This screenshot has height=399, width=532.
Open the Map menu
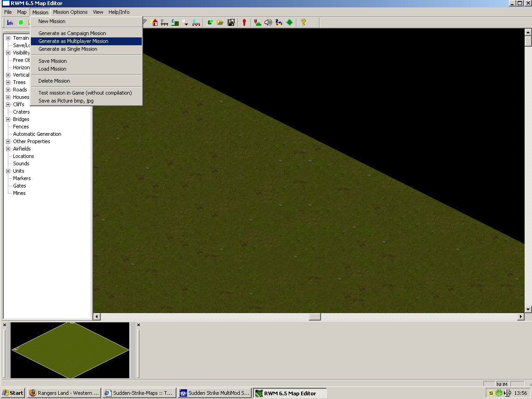[22, 12]
